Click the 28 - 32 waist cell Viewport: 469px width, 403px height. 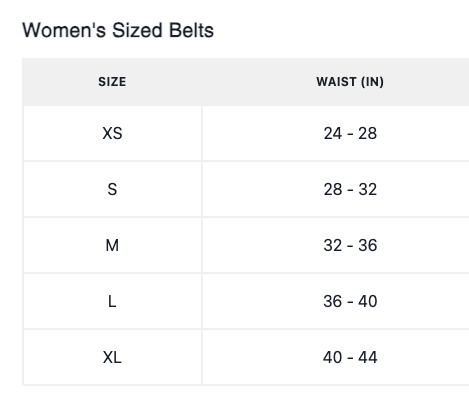336,189
